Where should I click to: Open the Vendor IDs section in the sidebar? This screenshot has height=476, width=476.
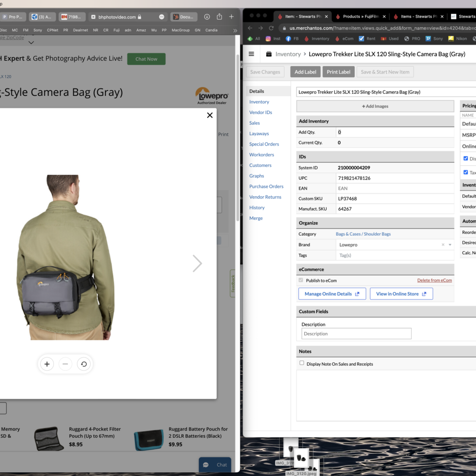point(260,112)
